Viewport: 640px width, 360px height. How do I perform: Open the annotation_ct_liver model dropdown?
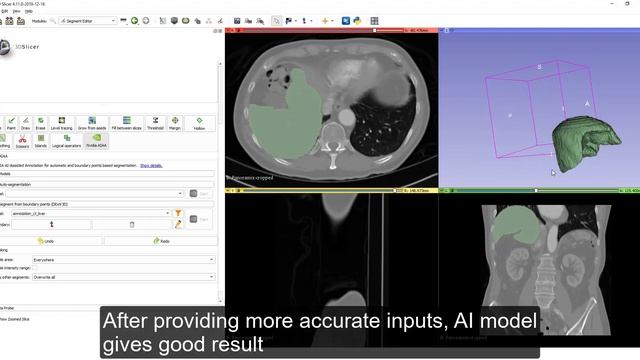tap(91, 213)
